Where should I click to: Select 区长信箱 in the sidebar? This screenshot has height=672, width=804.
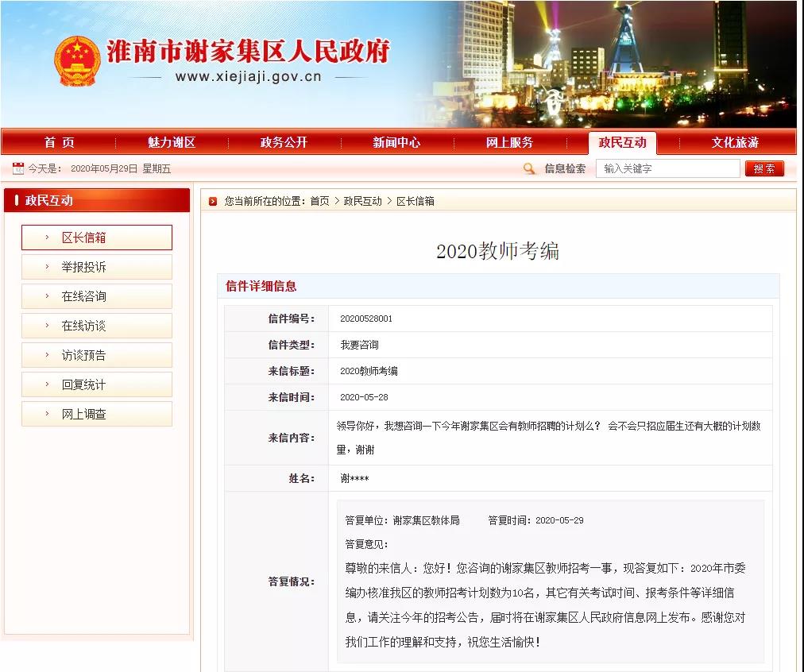[96, 238]
